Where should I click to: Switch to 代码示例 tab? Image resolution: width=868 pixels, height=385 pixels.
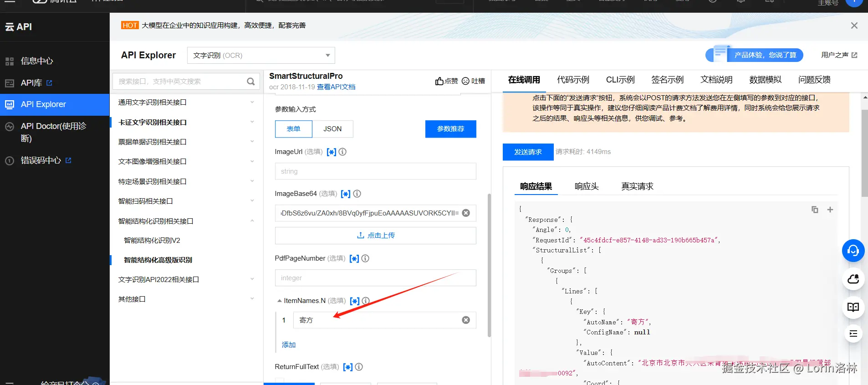(573, 80)
